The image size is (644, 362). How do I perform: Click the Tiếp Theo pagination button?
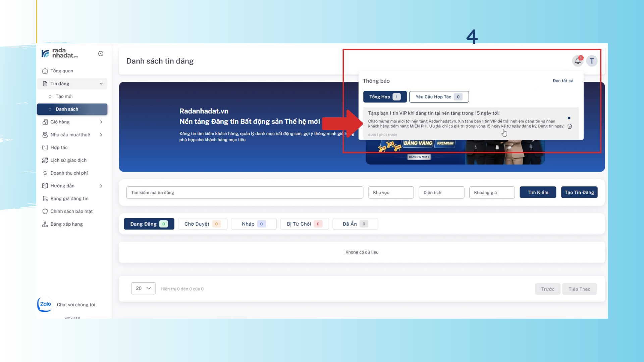[579, 289]
